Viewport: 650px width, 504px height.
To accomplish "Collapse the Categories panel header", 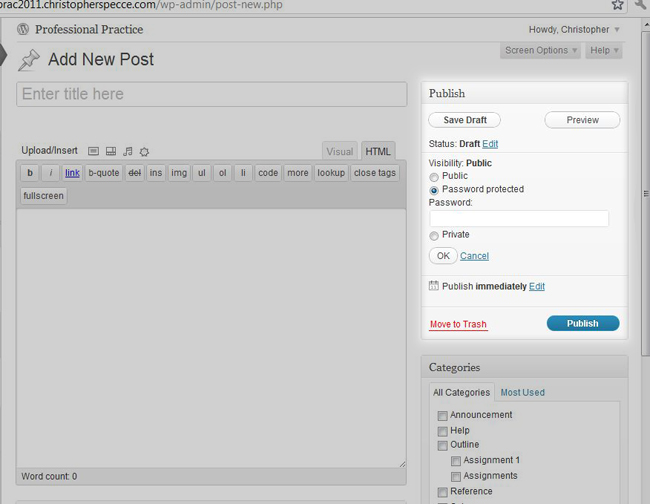I will (x=524, y=367).
